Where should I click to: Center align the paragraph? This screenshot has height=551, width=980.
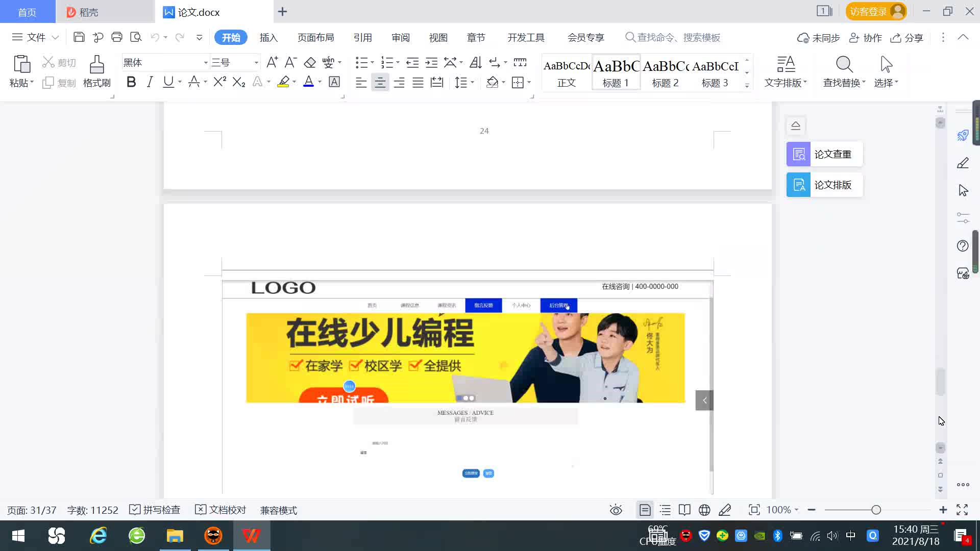pyautogui.click(x=380, y=82)
